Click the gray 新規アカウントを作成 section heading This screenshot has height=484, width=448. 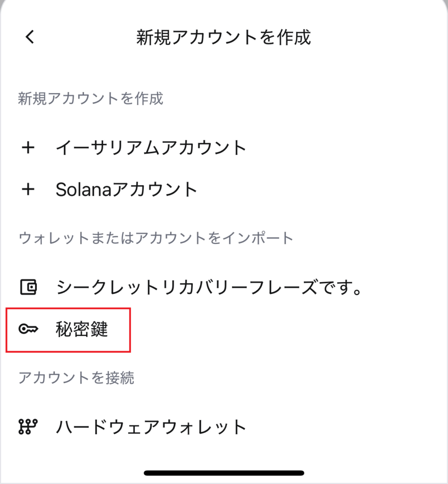pyautogui.click(x=90, y=99)
